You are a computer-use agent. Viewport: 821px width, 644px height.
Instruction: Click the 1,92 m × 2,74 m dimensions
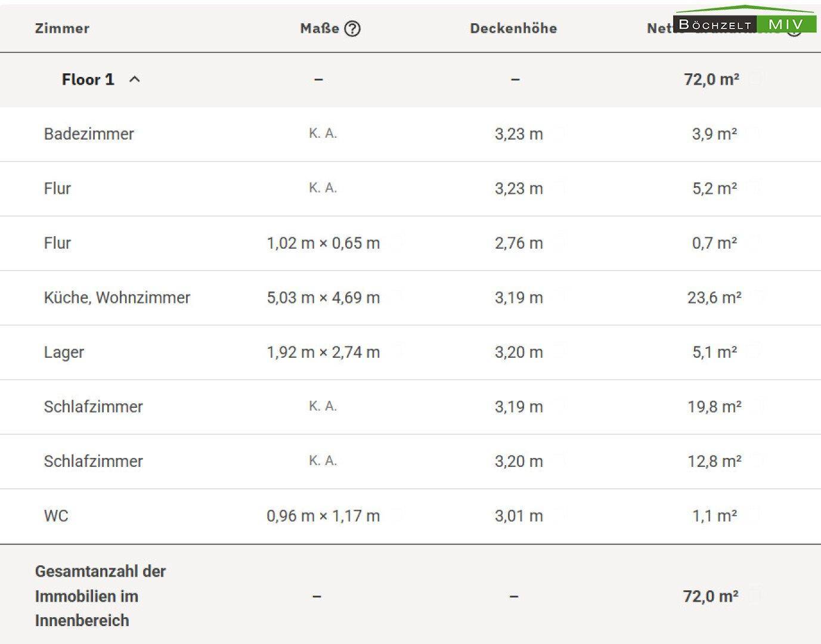coord(323,352)
